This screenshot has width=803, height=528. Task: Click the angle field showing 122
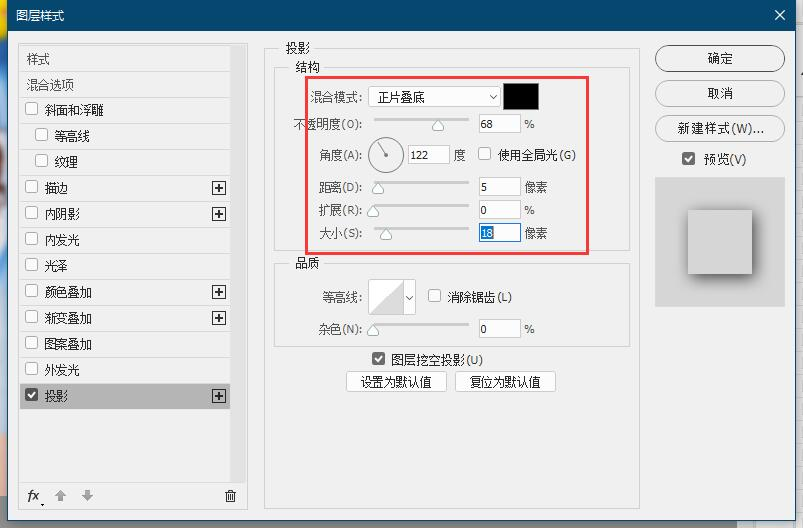[x=429, y=155]
